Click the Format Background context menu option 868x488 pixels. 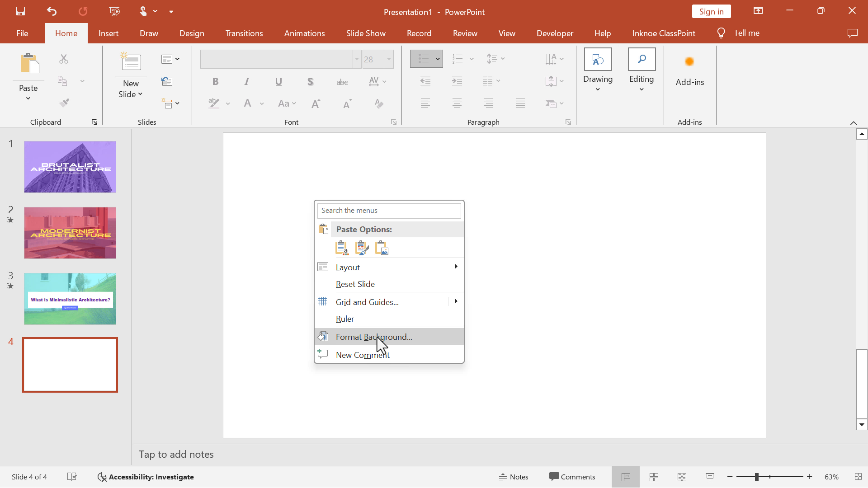(x=374, y=337)
